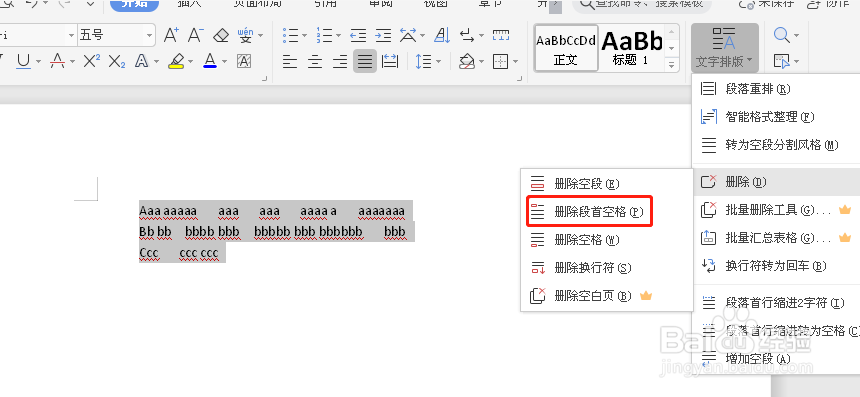860x397 pixels.
Task: Choose 段落首行缩进2字符 menu item
Action: (x=776, y=302)
